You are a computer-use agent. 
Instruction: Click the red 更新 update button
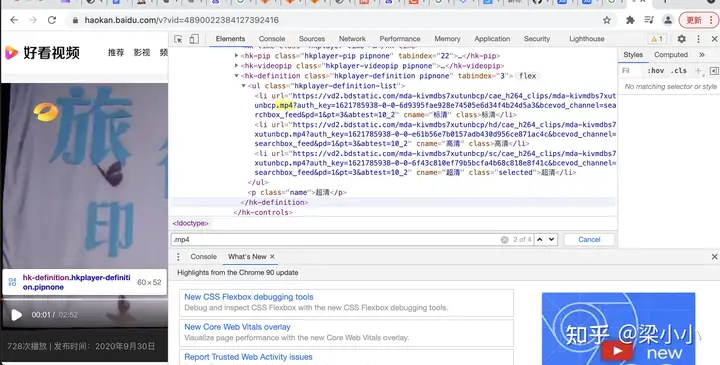tap(698, 20)
